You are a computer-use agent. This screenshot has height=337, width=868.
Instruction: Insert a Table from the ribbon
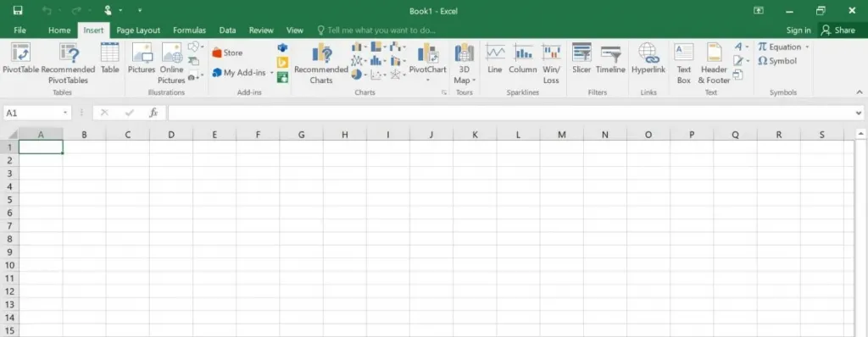tap(109, 58)
